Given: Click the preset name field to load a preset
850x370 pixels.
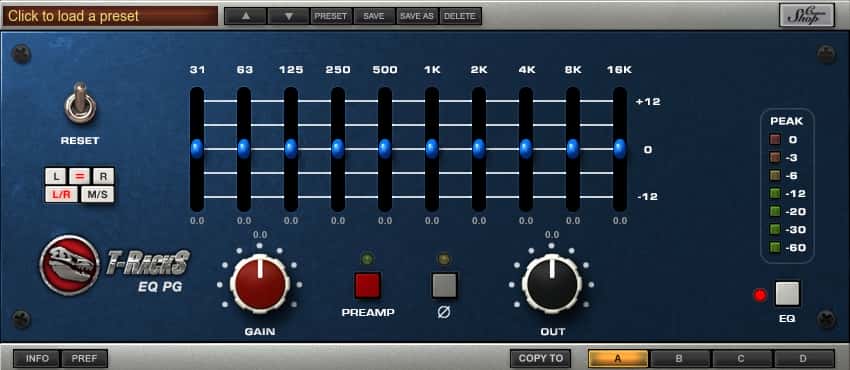Looking at the screenshot, I should [110, 16].
